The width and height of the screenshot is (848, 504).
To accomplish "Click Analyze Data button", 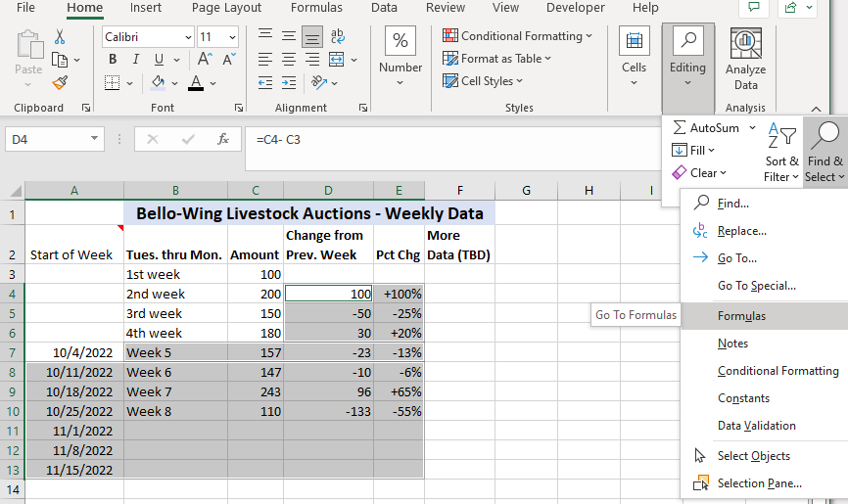I will [746, 60].
